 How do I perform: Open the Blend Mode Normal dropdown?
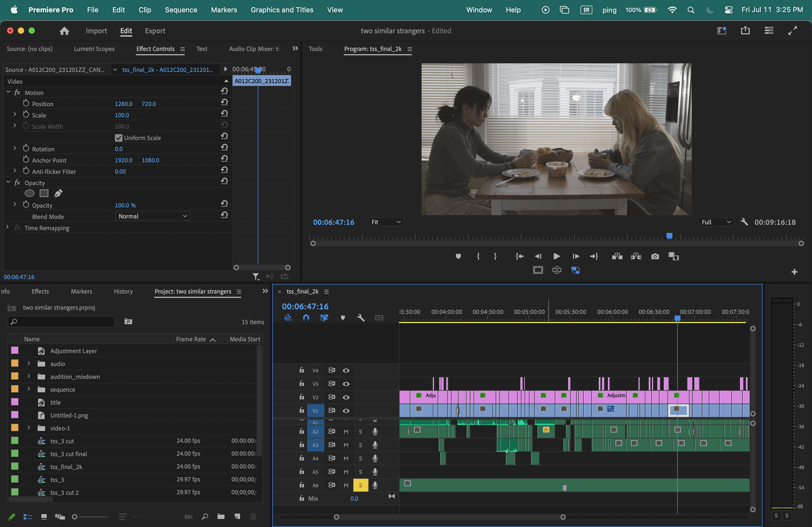(x=152, y=216)
